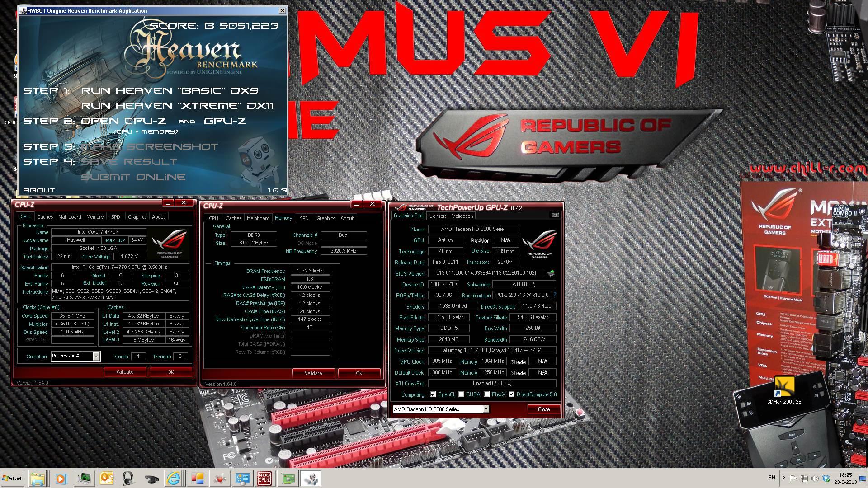Launch Internet Explorer from taskbar
This screenshot has width=868, height=488.
click(174, 478)
